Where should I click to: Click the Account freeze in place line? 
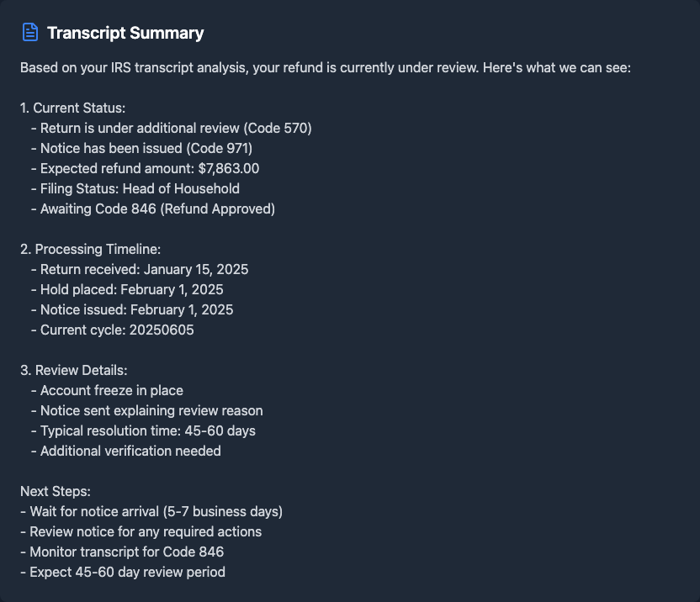[x=111, y=390]
